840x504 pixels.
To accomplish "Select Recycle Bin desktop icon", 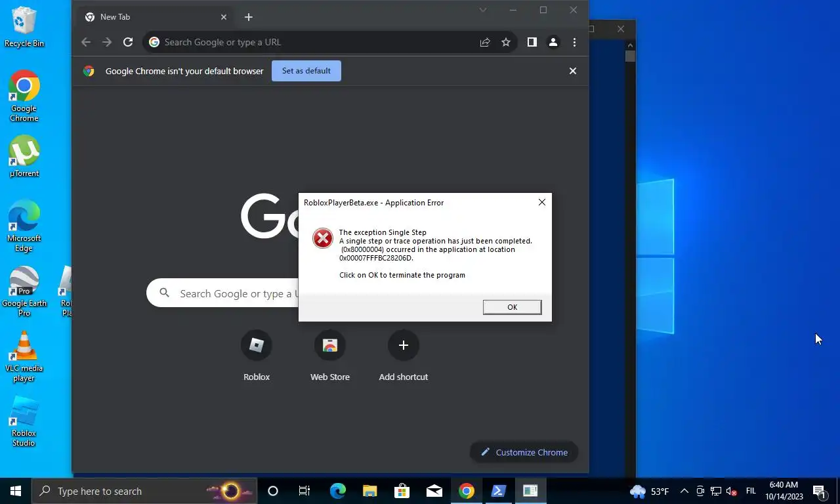I will (24, 27).
